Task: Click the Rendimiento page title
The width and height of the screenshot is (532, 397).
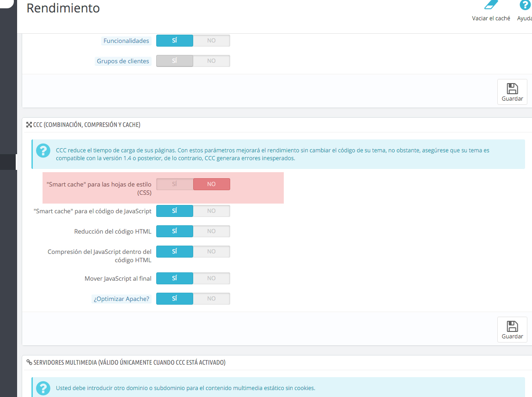Action: [x=63, y=8]
